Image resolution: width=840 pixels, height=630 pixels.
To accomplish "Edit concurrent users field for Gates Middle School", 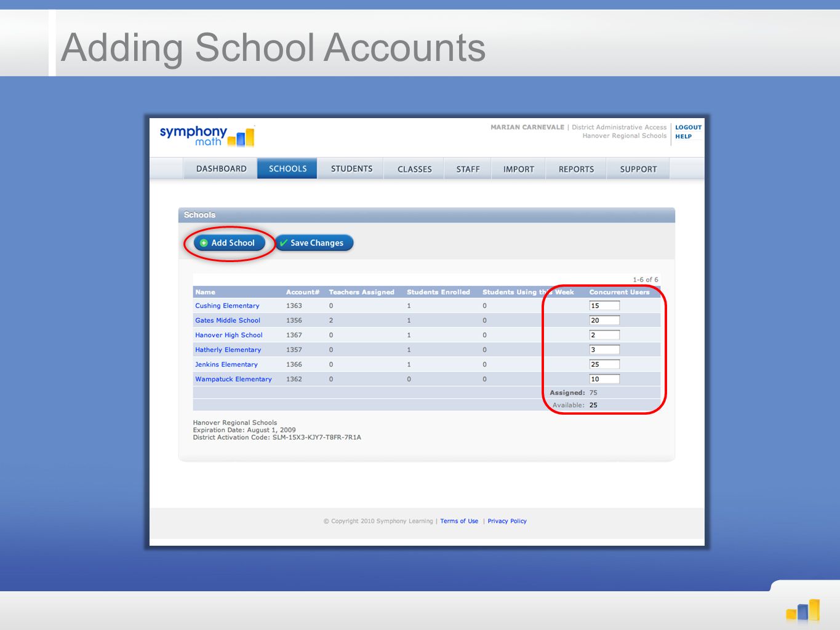I will click(604, 321).
